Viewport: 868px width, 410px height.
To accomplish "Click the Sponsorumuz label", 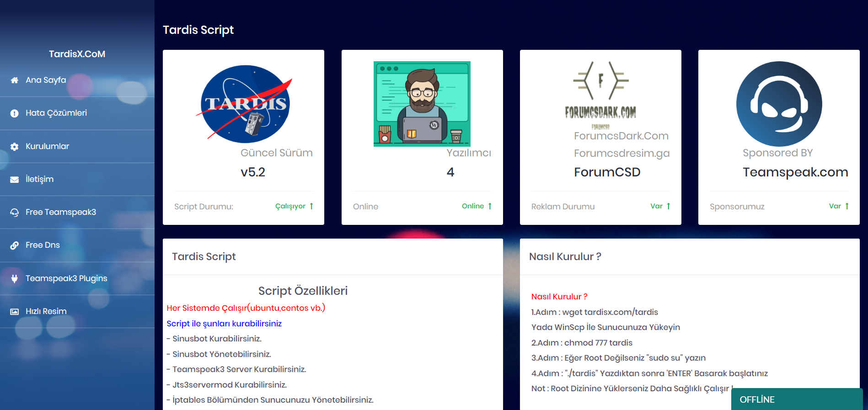I will (x=737, y=207).
